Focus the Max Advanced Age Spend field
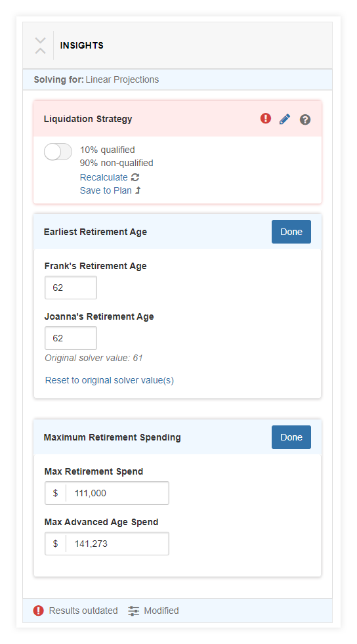357x644 pixels. click(107, 544)
